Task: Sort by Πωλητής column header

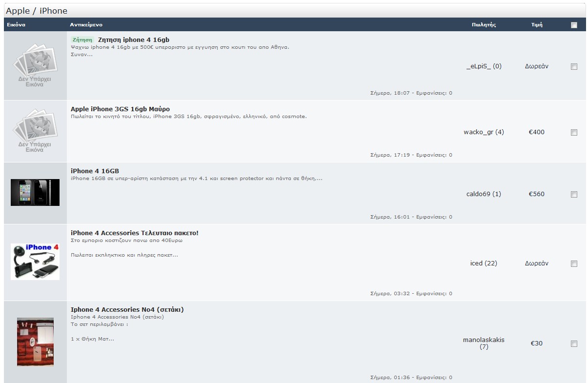Action: pyautogui.click(x=484, y=24)
